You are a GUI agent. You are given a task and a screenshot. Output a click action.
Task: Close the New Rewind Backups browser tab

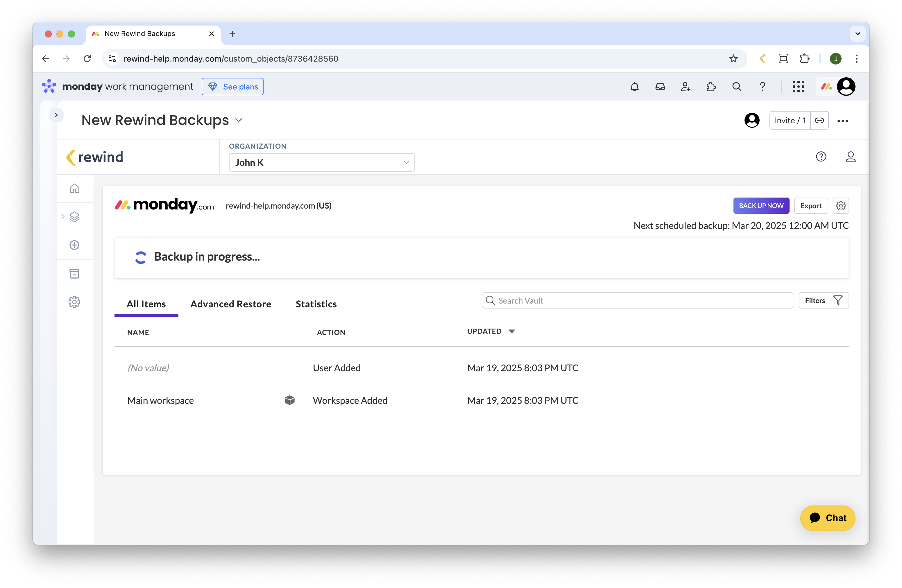[212, 34]
